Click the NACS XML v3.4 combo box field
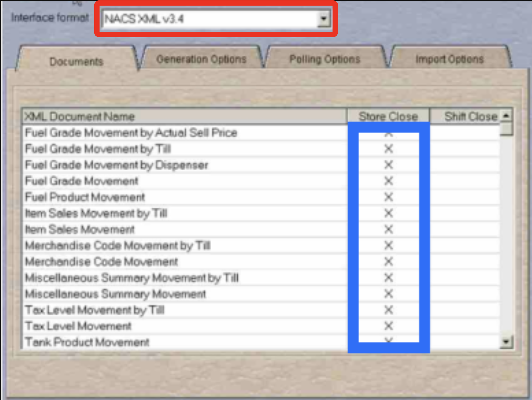This screenshot has height=400, width=532. click(x=208, y=19)
